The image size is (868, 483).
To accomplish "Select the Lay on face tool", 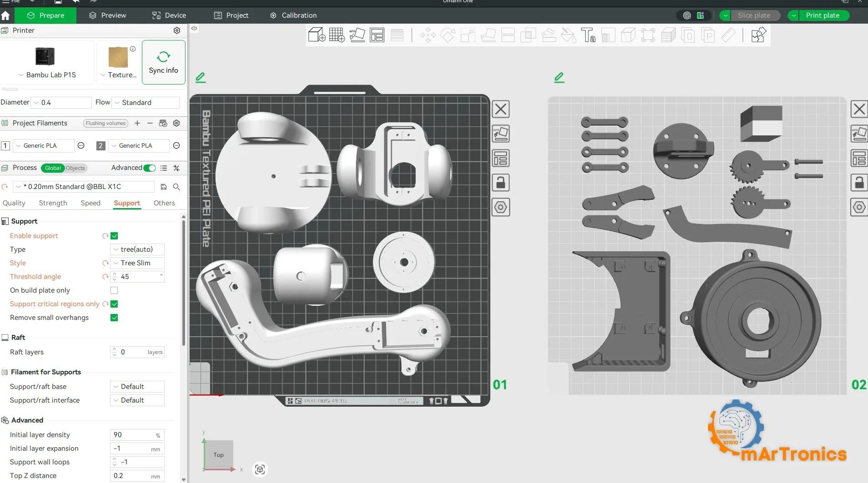I will coord(488,35).
